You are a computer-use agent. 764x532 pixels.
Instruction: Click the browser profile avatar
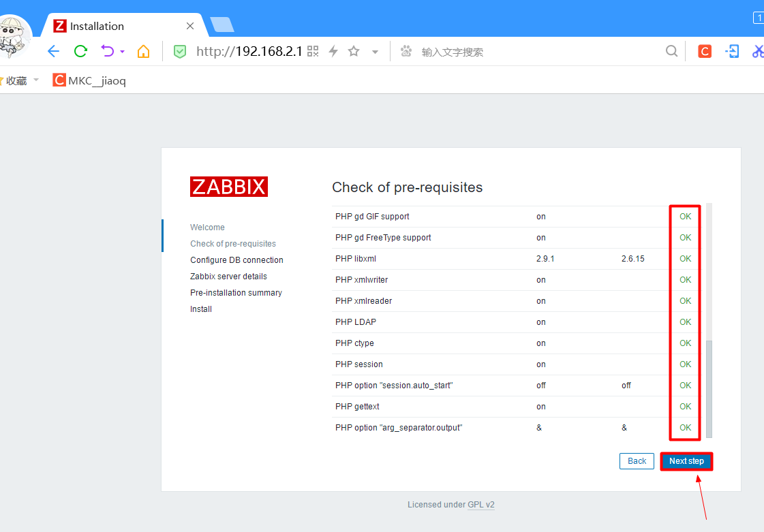tap(14, 35)
